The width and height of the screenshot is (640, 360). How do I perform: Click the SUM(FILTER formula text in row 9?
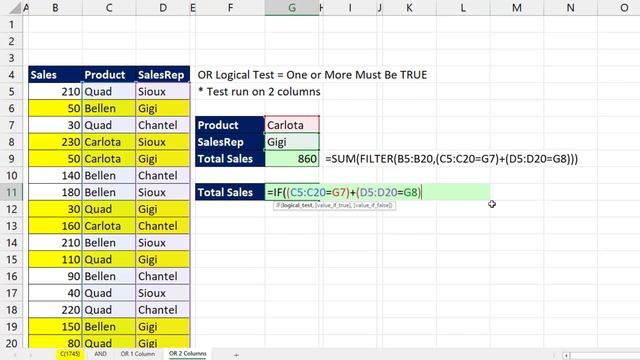(x=451, y=159)
